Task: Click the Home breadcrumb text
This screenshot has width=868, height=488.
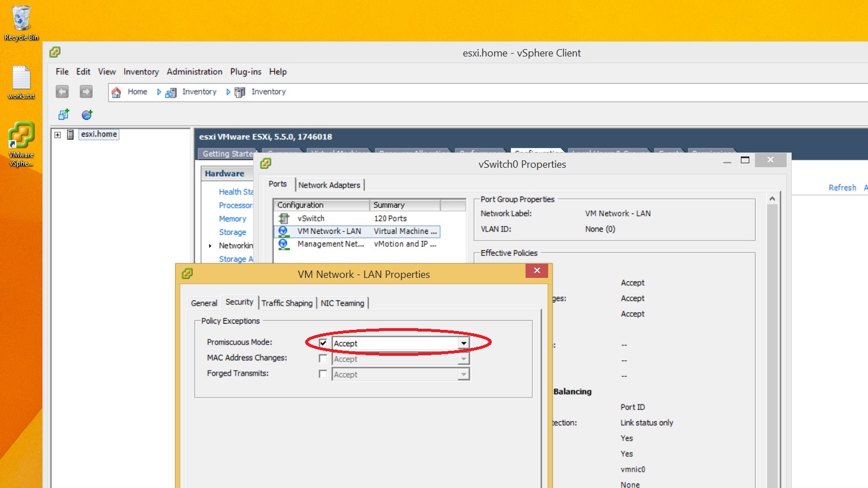Action: coord(137,92)
